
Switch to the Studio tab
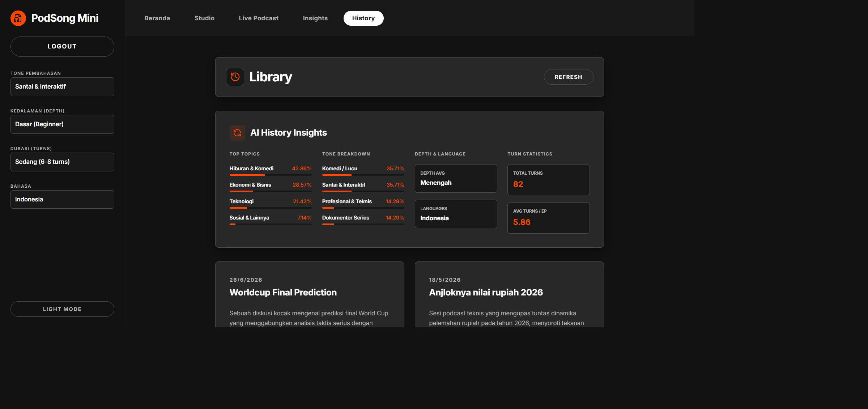pos(204,18)
